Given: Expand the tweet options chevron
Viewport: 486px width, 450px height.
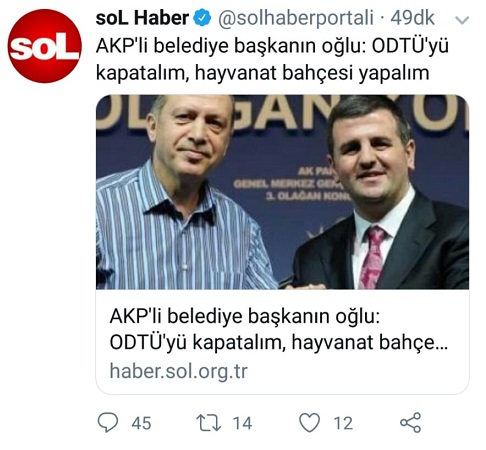Looking at the screenshot, I should 462,20.
